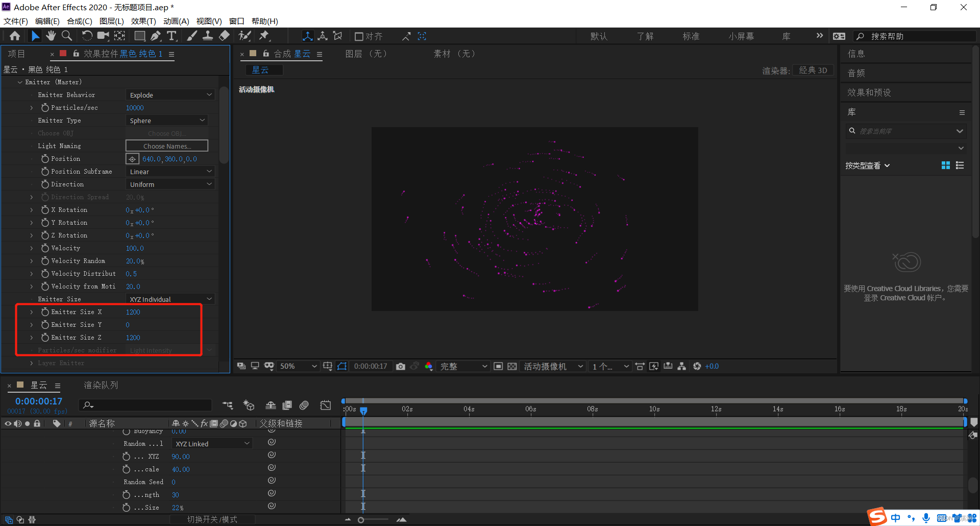Open the 信息 panel
The image size is (980, 526).
(x=856, y=54)
